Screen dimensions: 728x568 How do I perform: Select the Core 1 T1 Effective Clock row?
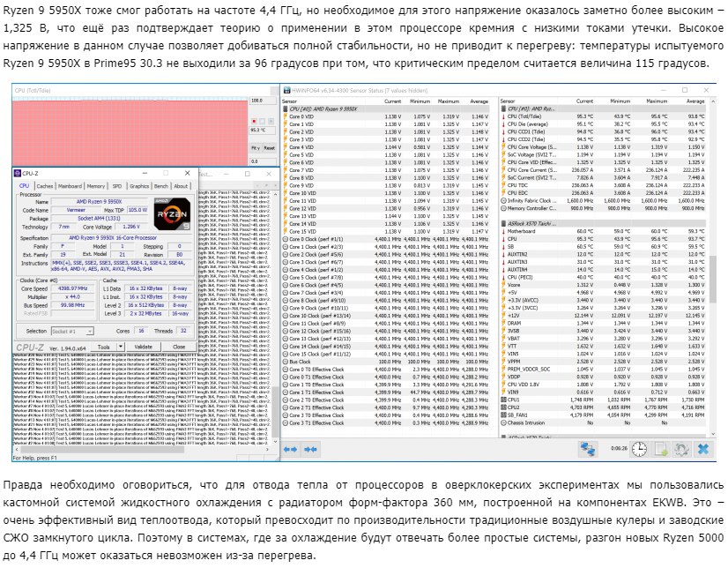386,392
